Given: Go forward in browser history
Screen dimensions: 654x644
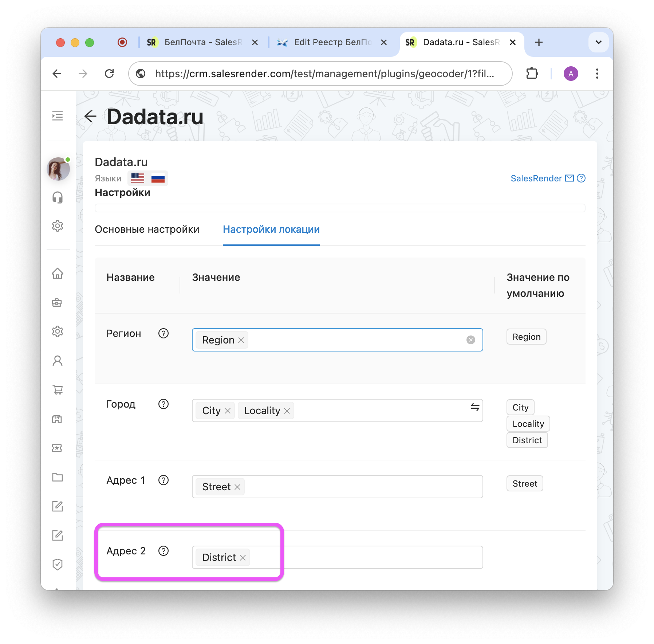Looking at the screenshot, I should point(83,74).
